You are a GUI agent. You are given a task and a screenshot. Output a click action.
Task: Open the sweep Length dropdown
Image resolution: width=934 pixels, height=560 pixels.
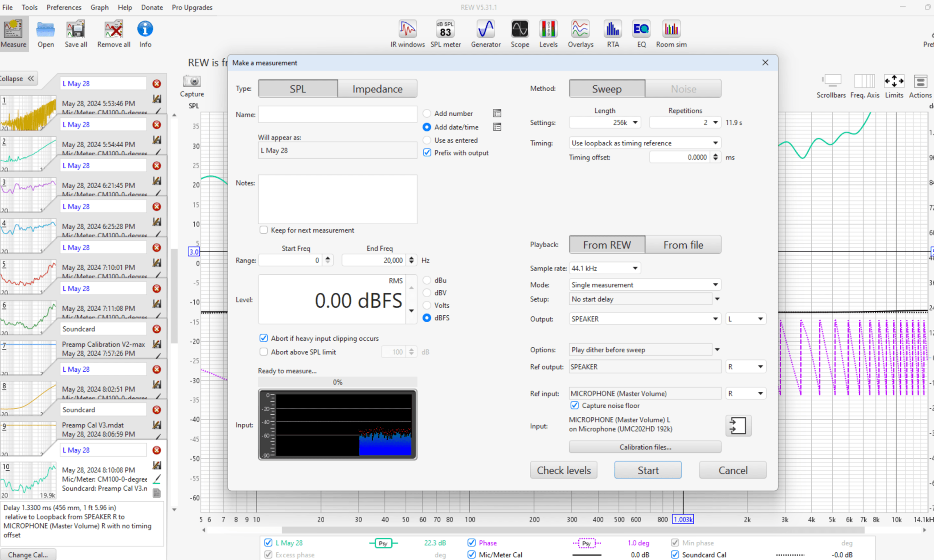pos(605,123)
